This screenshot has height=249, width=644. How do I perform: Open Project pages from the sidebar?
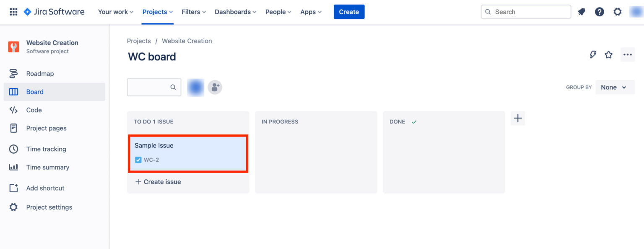coord(46,128)
